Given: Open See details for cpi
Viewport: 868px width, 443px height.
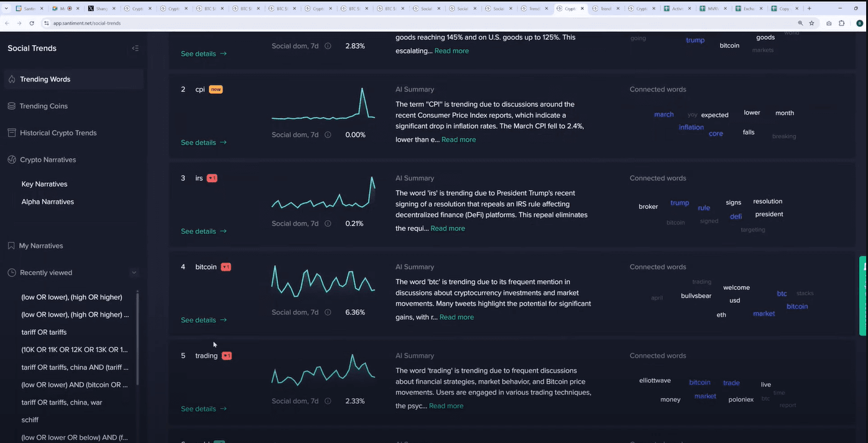Looking at the screenshot, I should [x=203, y=142].
